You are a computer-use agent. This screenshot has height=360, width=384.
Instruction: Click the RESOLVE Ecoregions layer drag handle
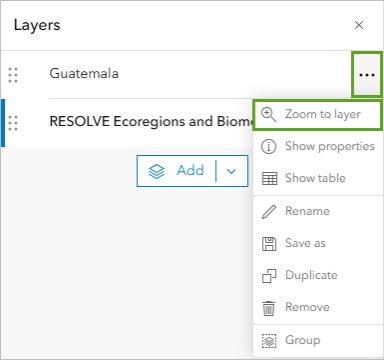[x=13, y=123]
